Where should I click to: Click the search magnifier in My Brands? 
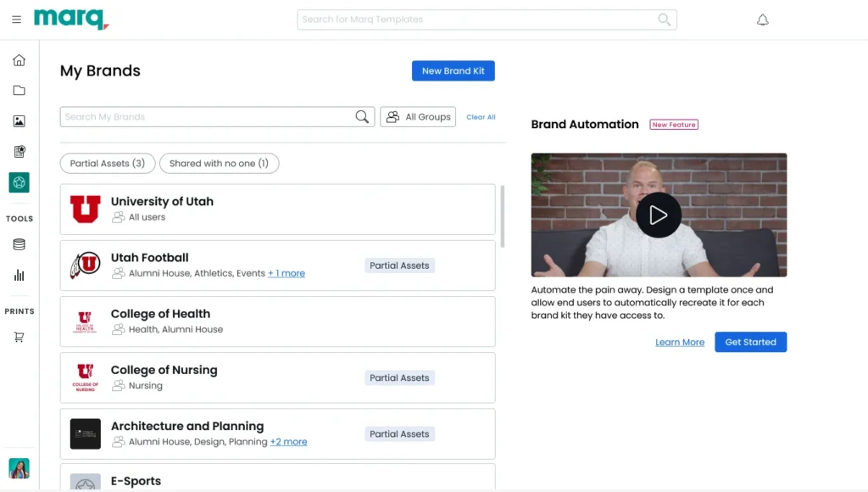[x=362, y=117]
